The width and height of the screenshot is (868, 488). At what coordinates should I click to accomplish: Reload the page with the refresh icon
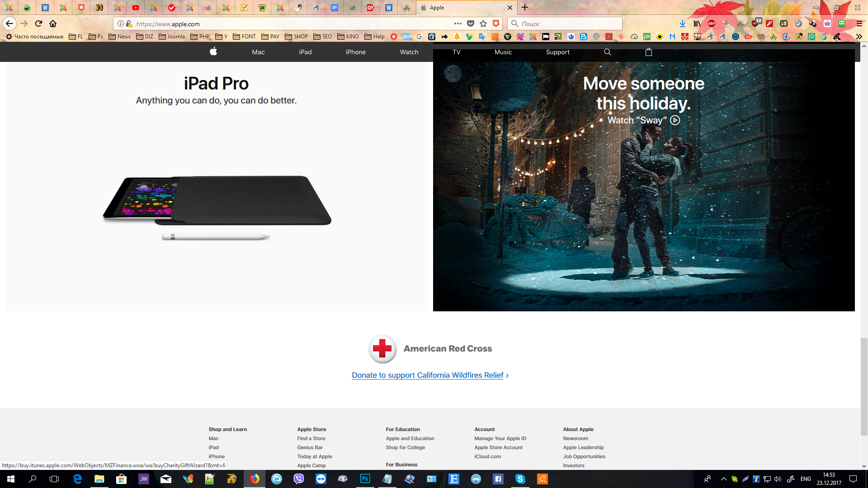[x=38, y=23]
